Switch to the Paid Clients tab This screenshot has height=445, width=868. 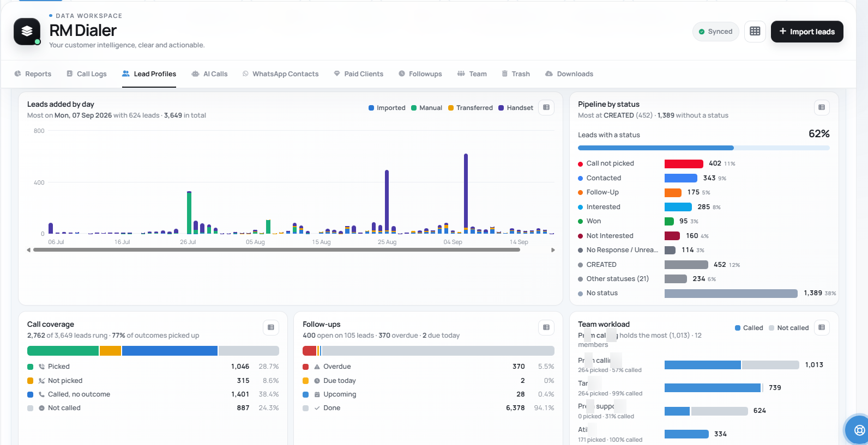[x=359, y=74]
